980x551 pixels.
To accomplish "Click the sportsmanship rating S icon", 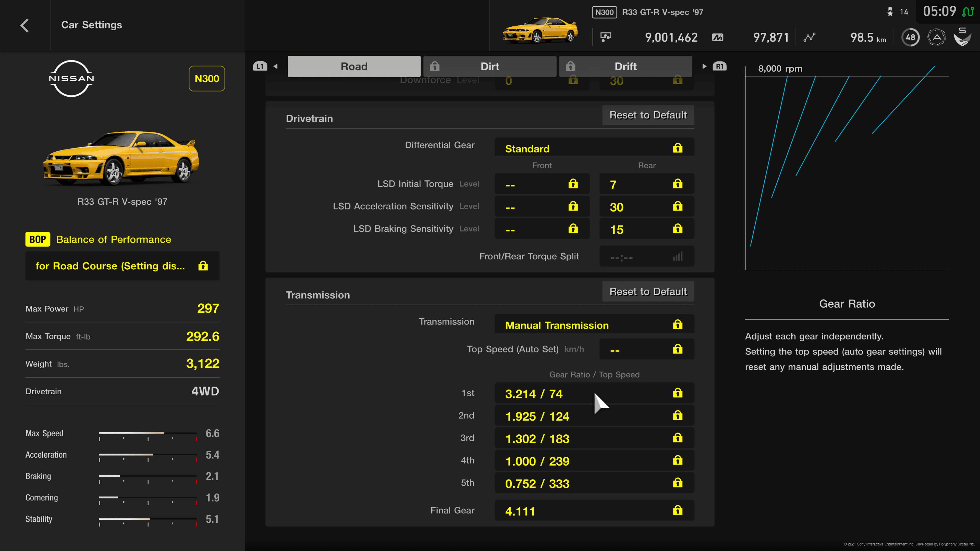I will tap(962, 36).
